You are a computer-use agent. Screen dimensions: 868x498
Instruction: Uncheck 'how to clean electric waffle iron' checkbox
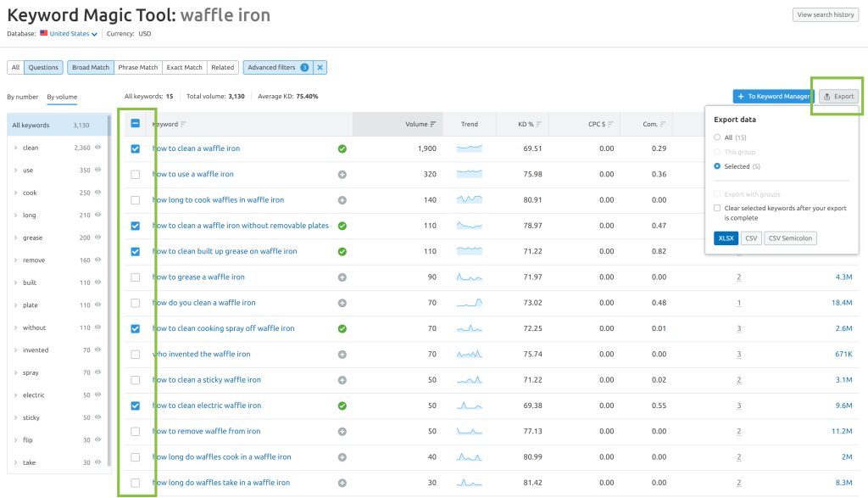136,406
